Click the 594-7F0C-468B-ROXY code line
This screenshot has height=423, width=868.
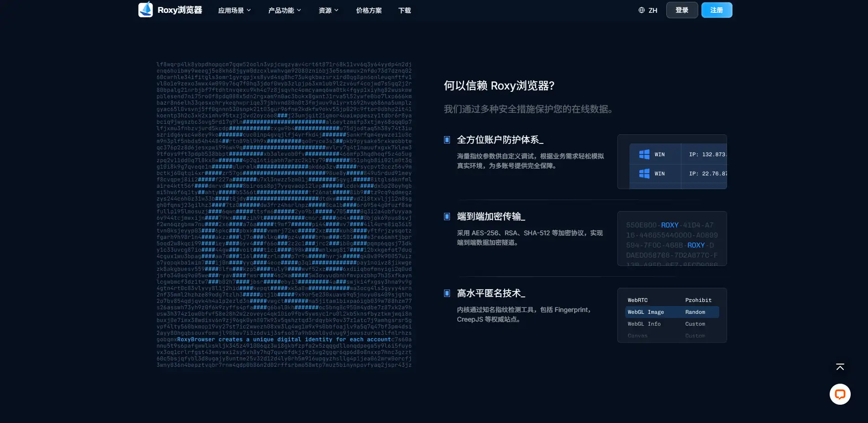[669, 245]
